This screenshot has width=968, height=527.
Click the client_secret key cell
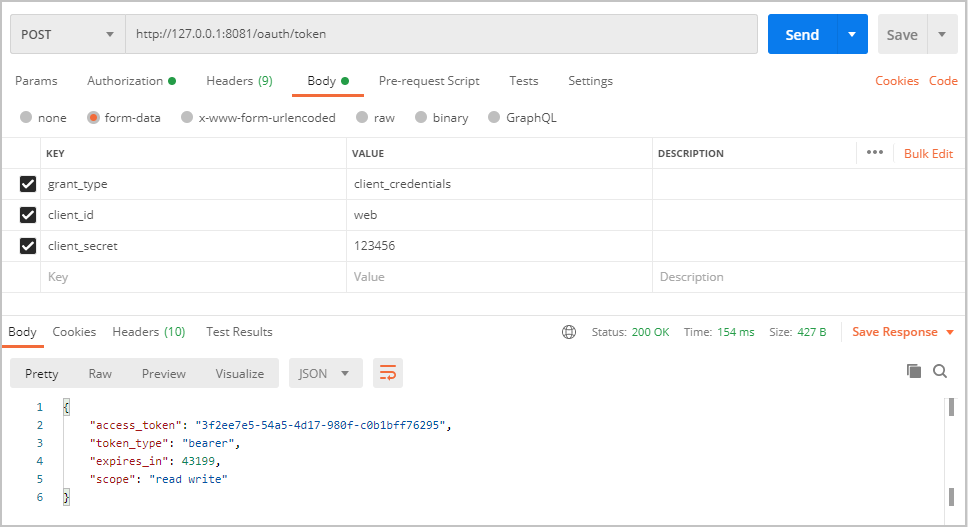[193, 246]
